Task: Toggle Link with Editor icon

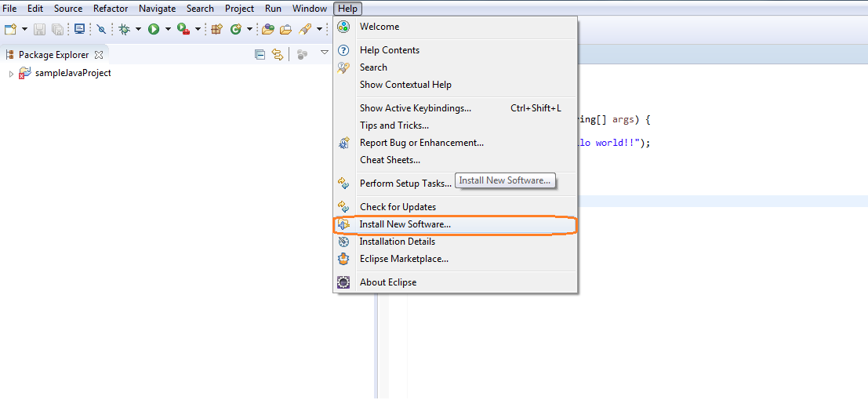Action: [277, 54]
